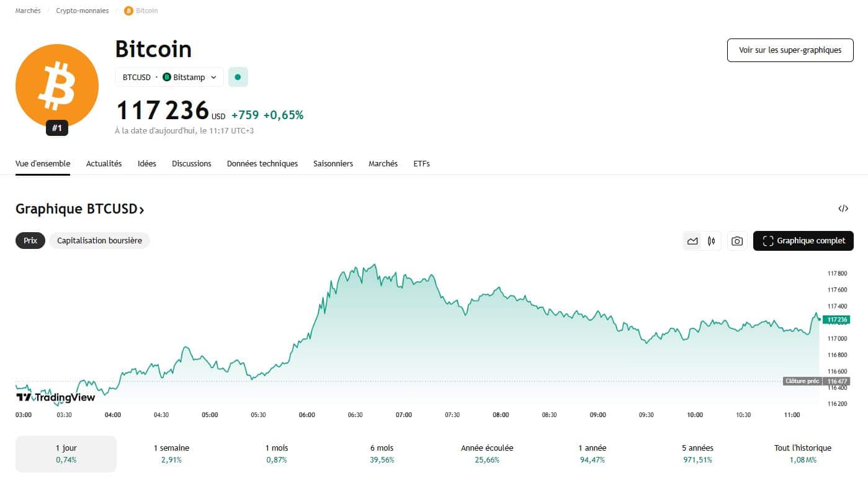
Task: Open the Saisonniers tab
Action: click(333, 164)
